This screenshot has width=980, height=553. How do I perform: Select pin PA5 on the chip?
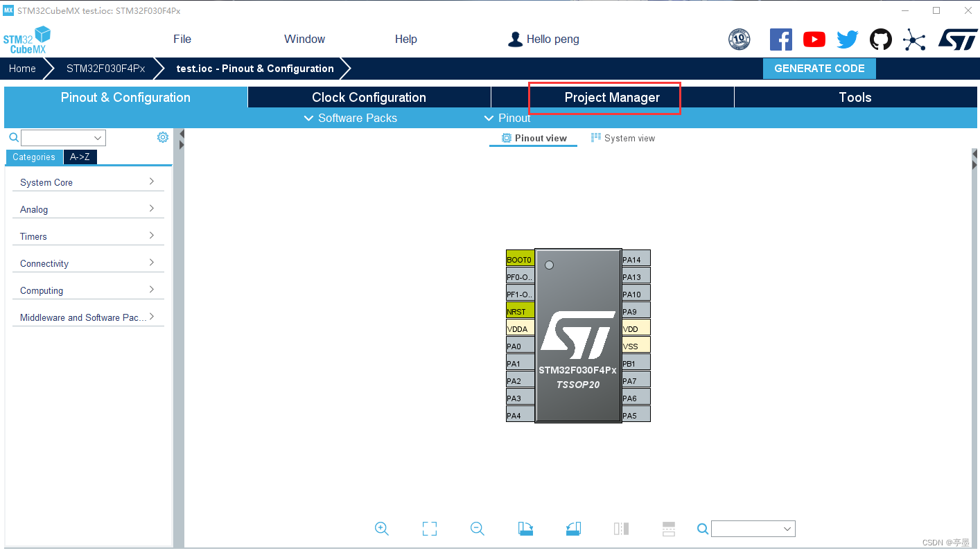click(x=636, y=414)
